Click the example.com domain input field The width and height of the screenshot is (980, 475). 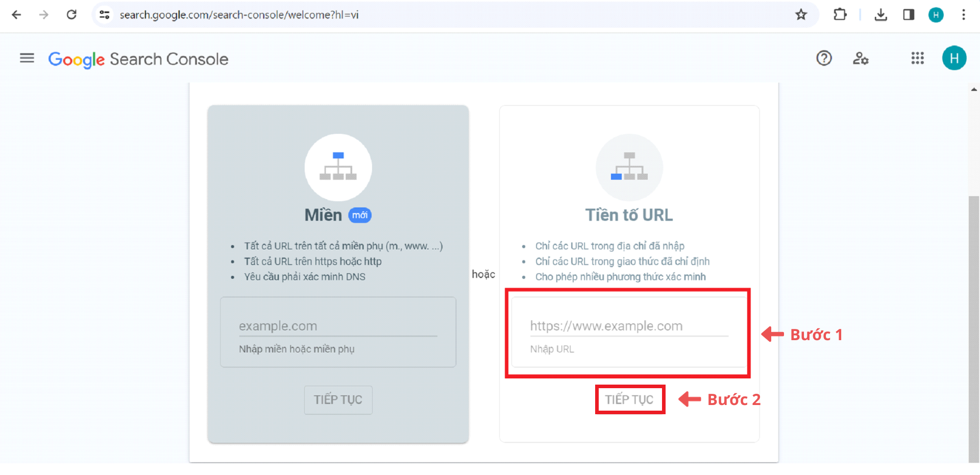pyautogui.click(x=337, y=326)
